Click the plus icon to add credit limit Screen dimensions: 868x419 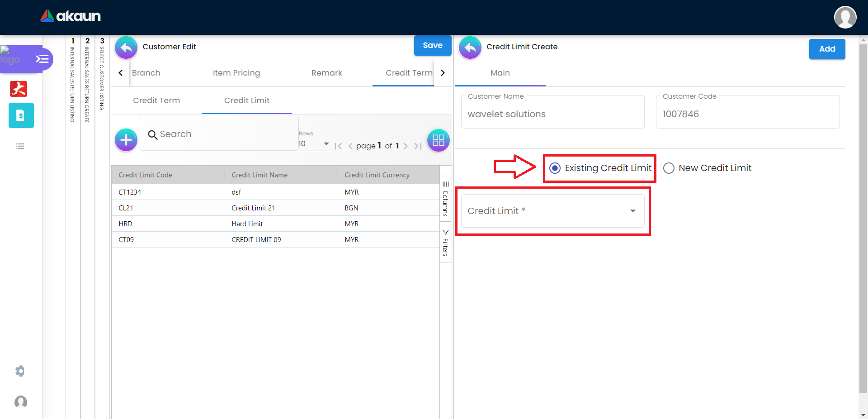pos(126,140)
